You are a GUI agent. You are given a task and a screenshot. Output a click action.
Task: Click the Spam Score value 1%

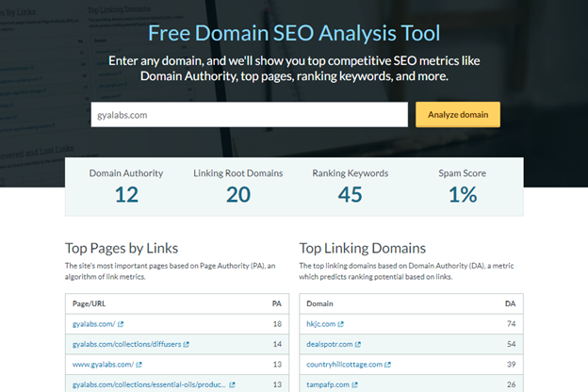click(x=463, y=195)
